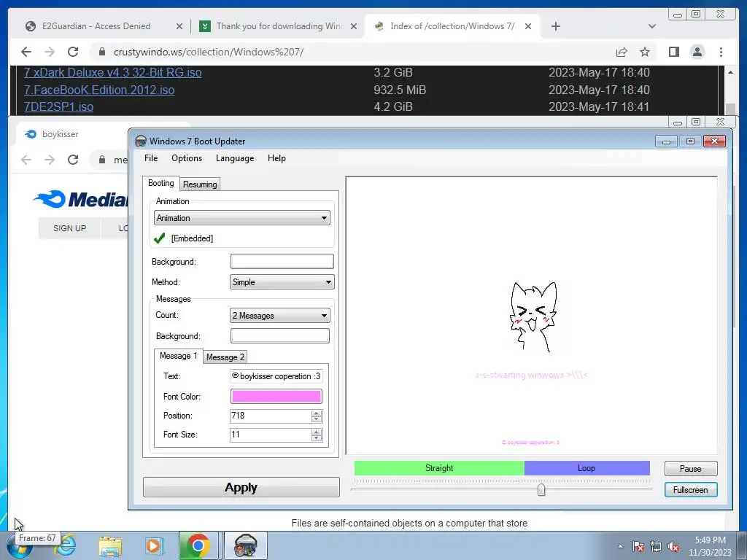Click the message Text input field

coord(276,376)
